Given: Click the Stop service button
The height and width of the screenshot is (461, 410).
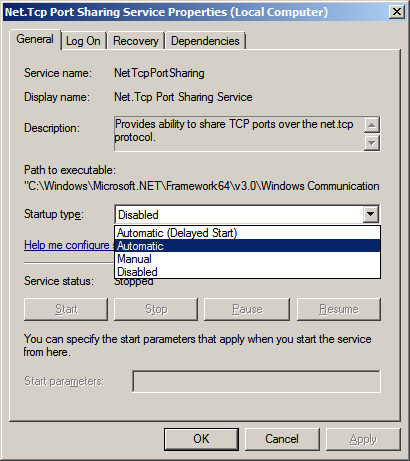Looking at the screenshot, I should pos(156,309).
